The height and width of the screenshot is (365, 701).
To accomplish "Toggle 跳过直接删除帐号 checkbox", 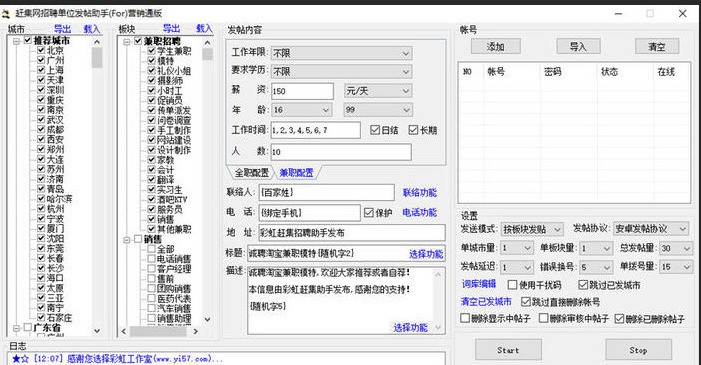I will [526, 301].
